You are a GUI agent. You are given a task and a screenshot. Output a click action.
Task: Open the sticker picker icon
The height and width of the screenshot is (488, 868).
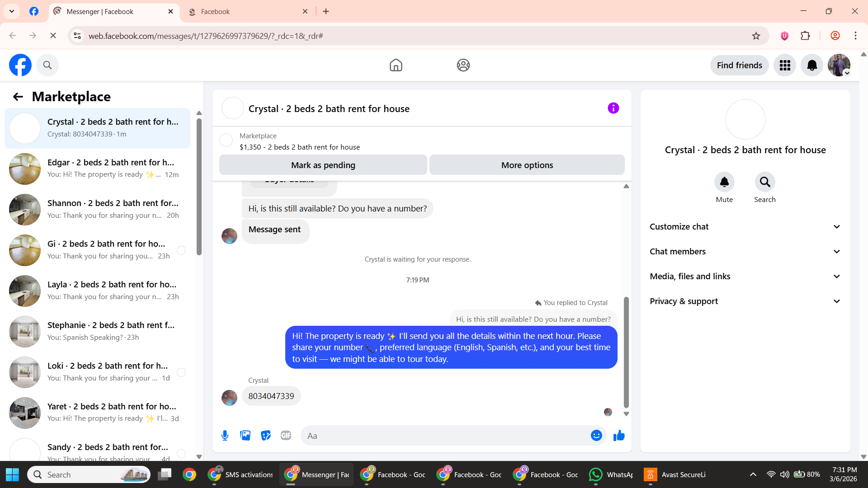(266, 436)
